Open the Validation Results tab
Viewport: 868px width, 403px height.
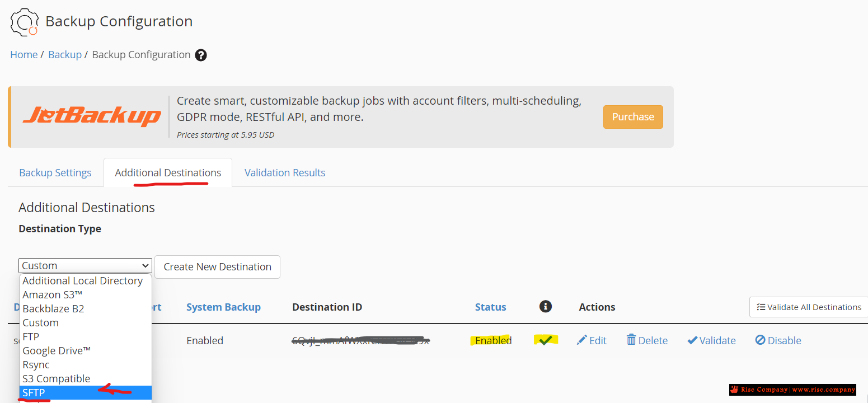(285, 172)
